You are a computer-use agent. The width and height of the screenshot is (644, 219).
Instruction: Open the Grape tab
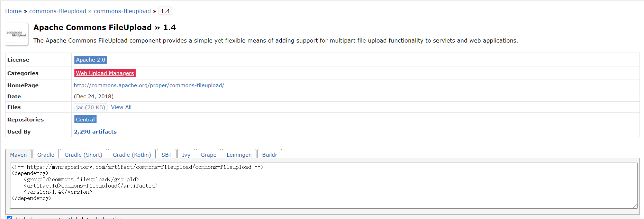(208, 155)
